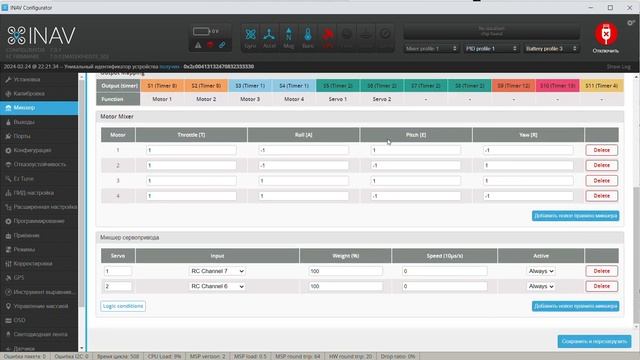
Task: Open the Battery profile 3 dropdown
Action: 551,49
